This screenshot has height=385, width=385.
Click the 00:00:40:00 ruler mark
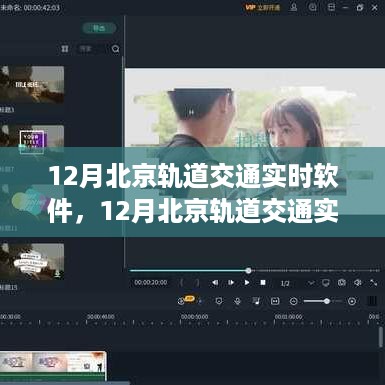click(x=101, y=316)
